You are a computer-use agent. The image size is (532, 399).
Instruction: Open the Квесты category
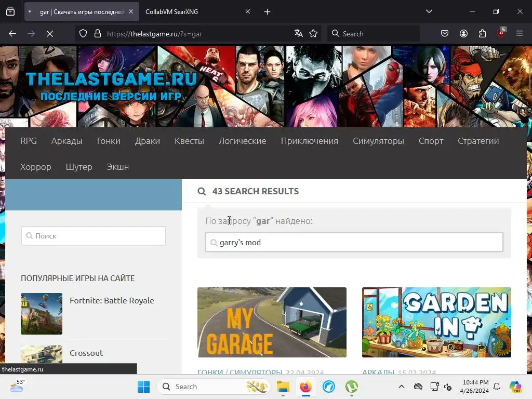pos(189,141)
